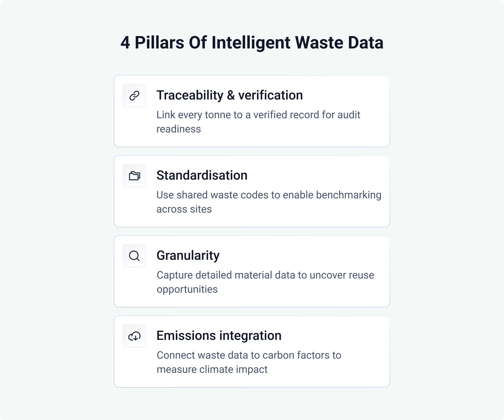Viewport: 504px width, 420px height.
Task: Click the 4 Pillars Of Intelligent Waste Data title
Action: (252, 43)
